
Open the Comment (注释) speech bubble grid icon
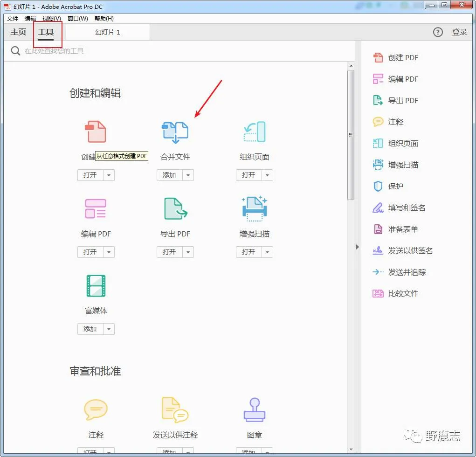[x=96, y=409]
